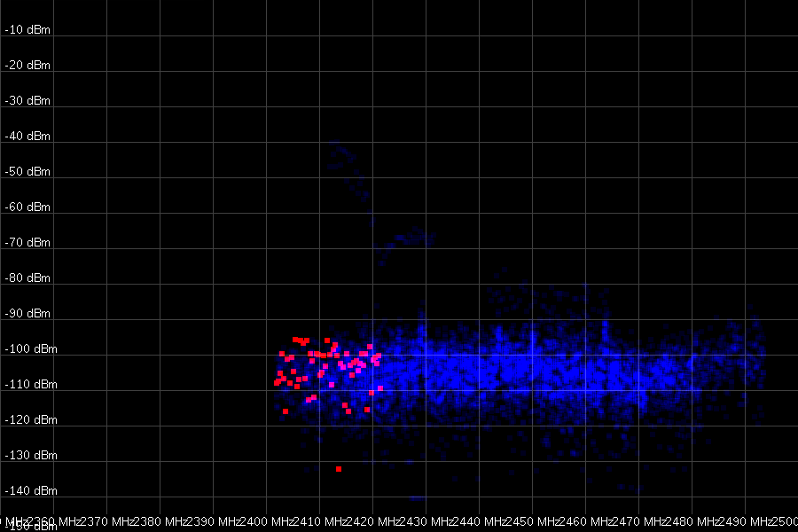Viewport: 798px width, 532px height.
Task: Select the 2400 MHz frequency label
Action: pos(244,520)
